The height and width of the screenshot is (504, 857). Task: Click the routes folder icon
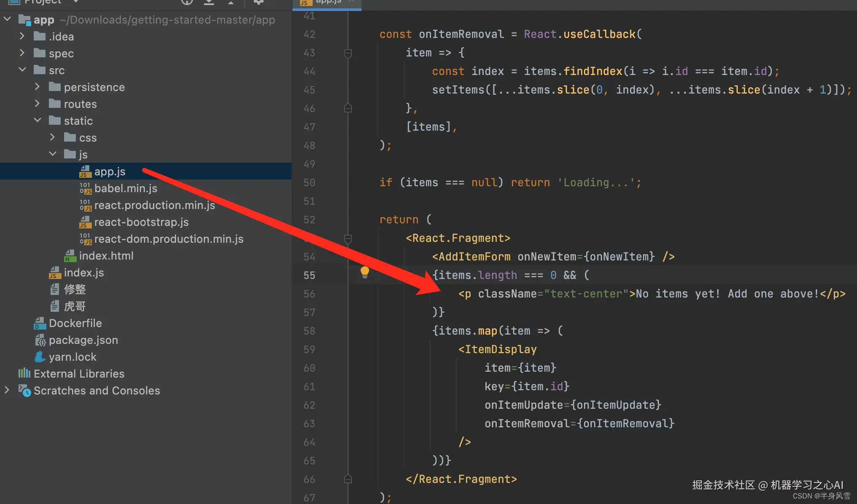click(x=55, y=104)
